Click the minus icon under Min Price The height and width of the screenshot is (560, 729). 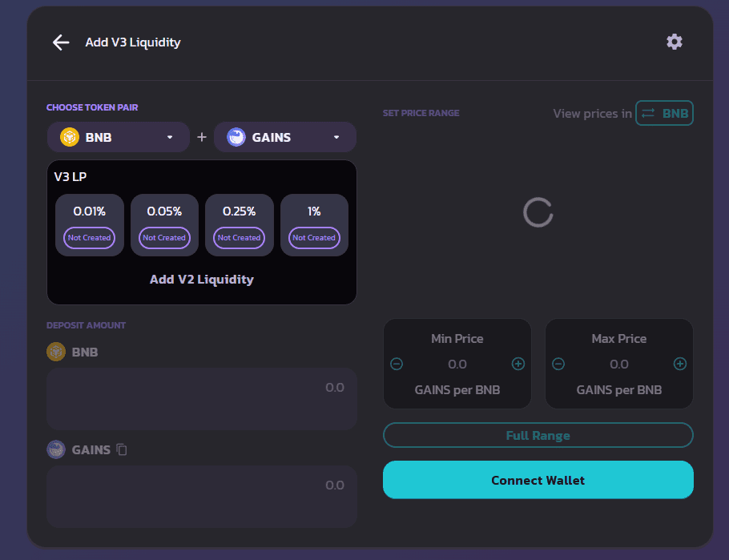coord(397,365)
